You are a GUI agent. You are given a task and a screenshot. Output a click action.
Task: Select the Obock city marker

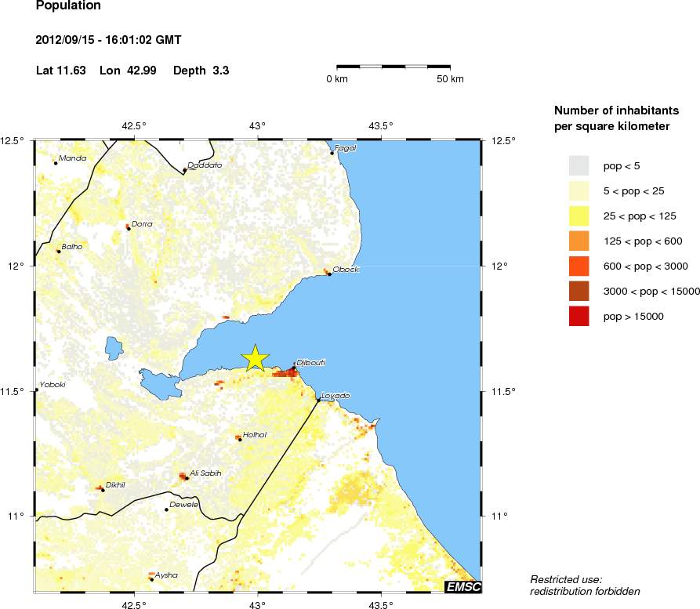329,274
